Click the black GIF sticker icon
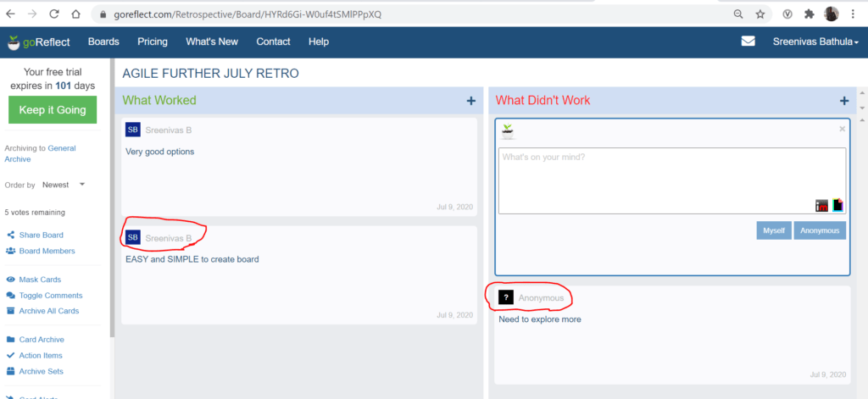This screenshot has width=868, height=399. tap(837, 205)
